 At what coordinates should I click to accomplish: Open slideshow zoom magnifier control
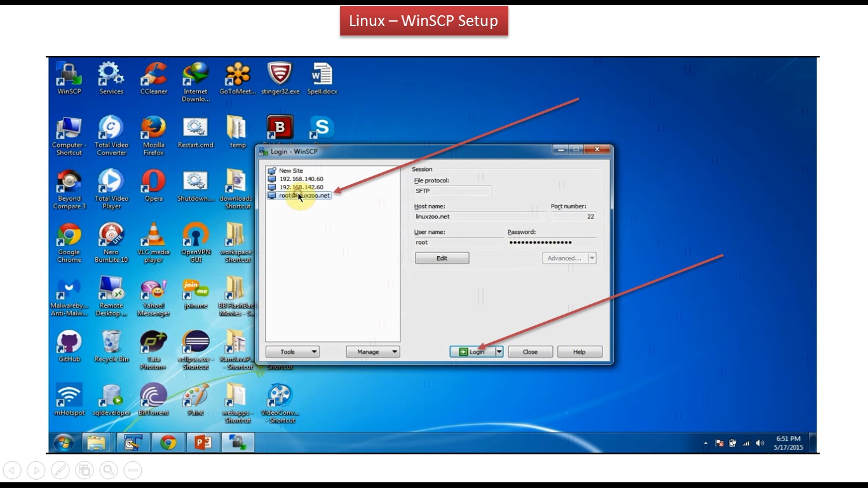pos(109,470)
